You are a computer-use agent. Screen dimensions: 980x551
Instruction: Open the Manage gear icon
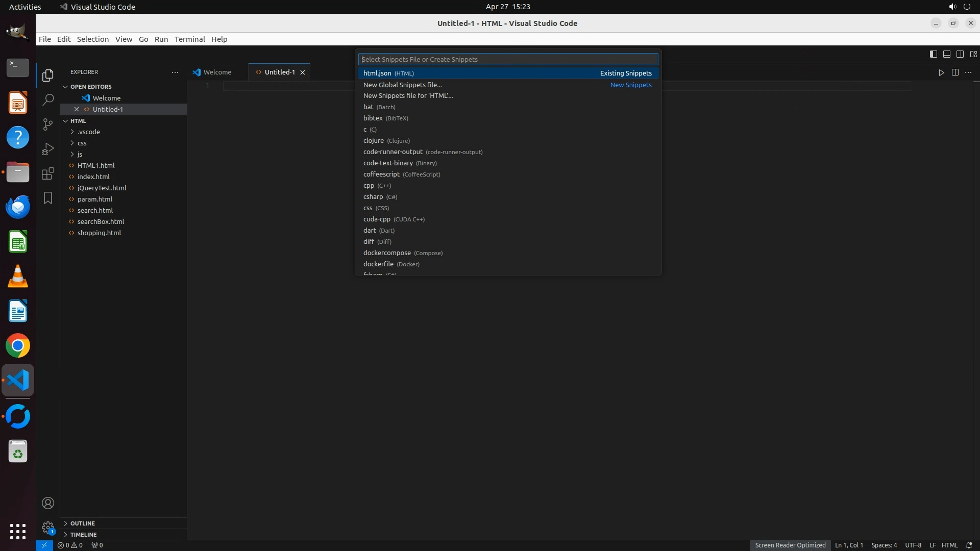48,528
